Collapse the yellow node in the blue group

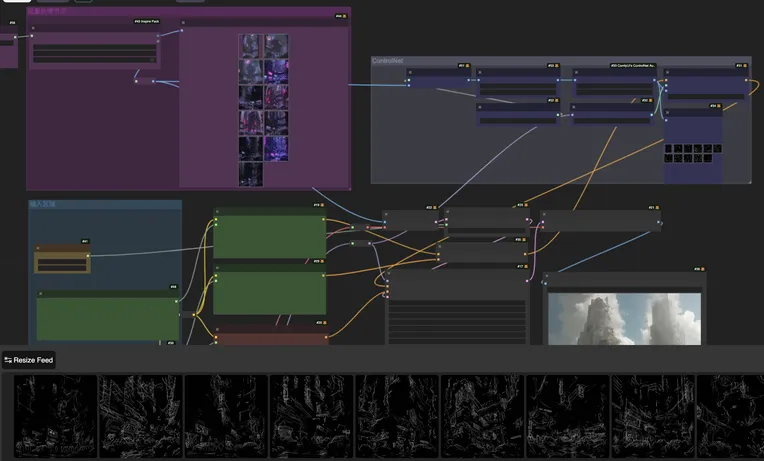click(38, 248)
